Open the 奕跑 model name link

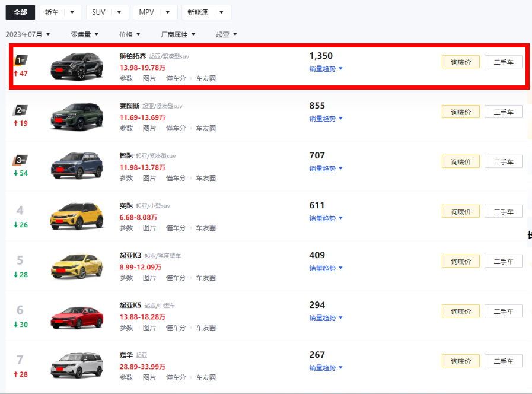pyautogui.click(x=126, y=206)
